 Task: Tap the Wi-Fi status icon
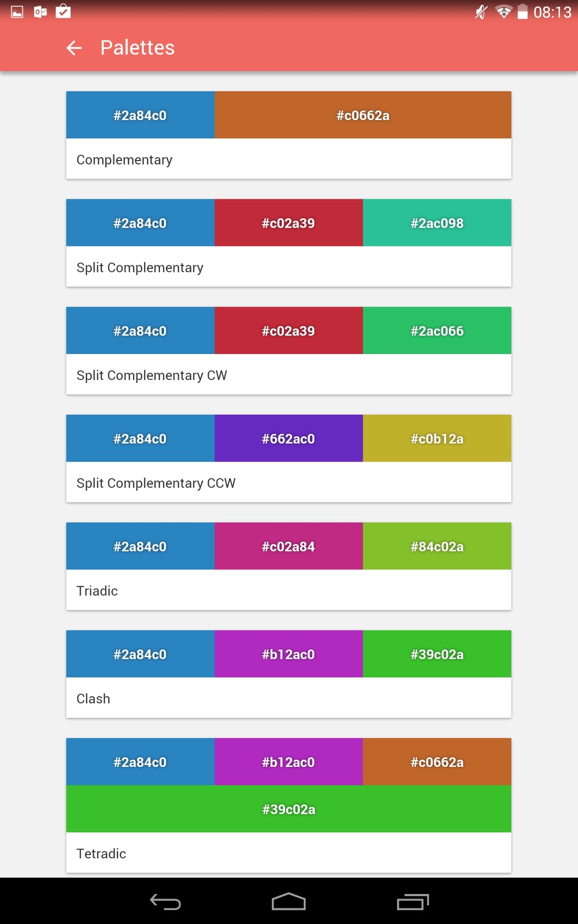coord(503,12)
